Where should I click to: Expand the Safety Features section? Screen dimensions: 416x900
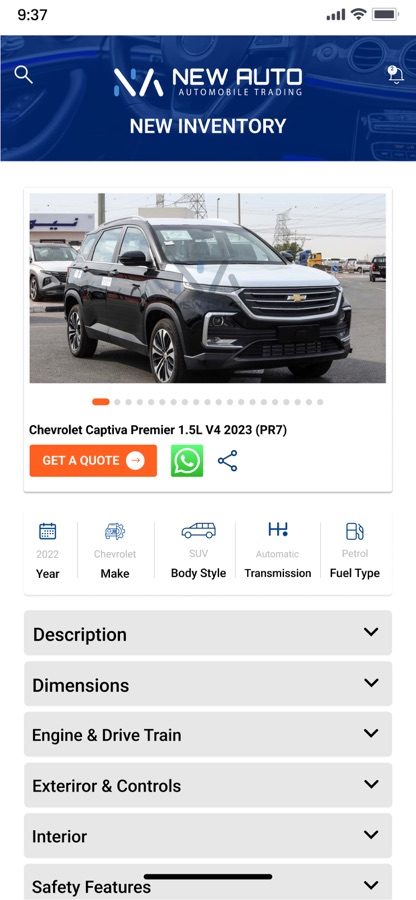click(208, 885)
